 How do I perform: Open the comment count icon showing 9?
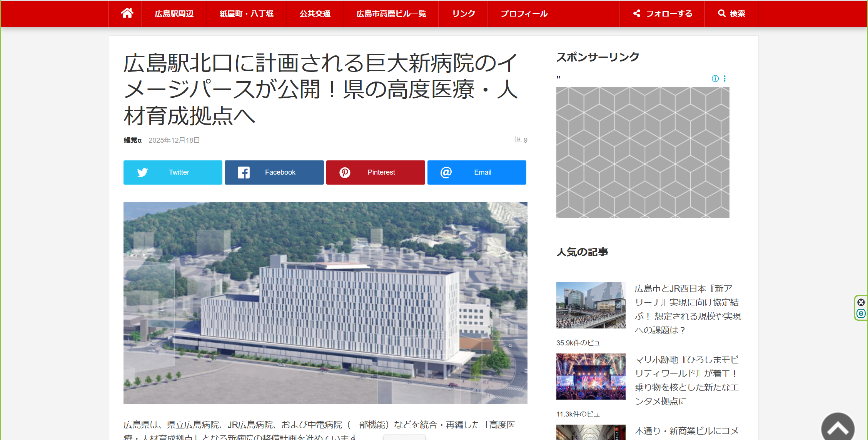tap(519, 139)
